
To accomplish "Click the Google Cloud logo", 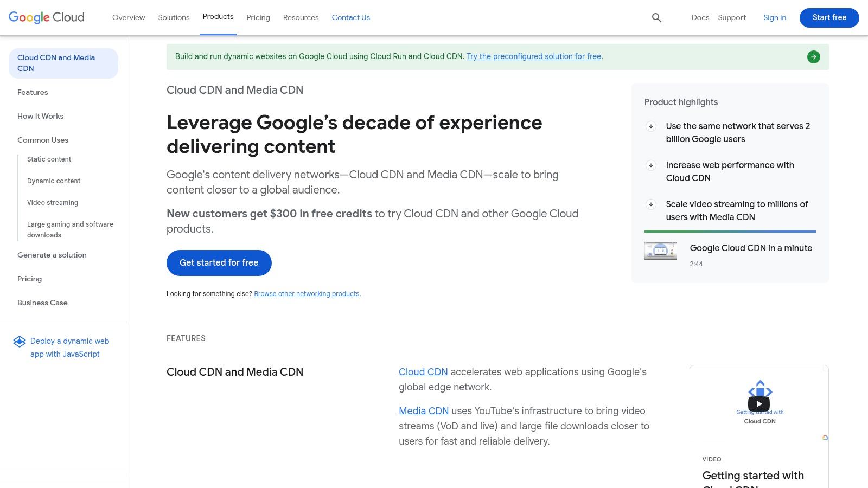I will [47, 17].
